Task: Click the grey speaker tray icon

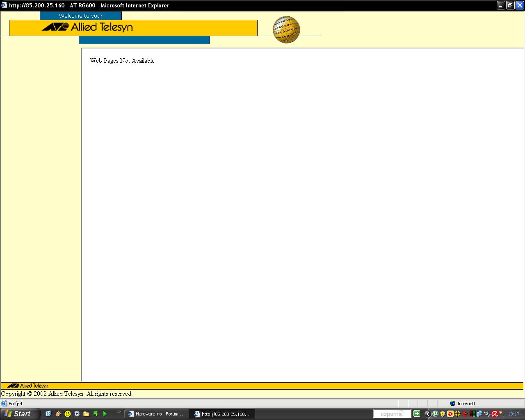Action: (487, 414)
